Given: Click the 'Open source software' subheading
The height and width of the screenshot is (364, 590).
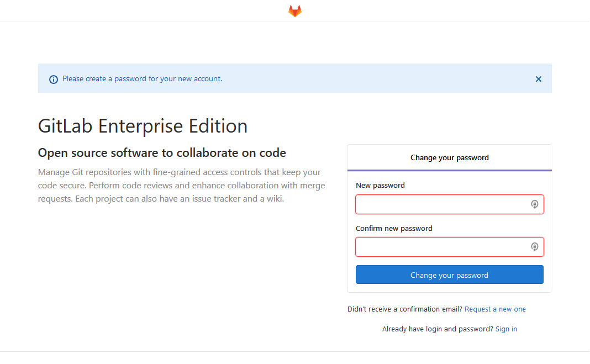Looking at the screenshot, I should (162, 153).
